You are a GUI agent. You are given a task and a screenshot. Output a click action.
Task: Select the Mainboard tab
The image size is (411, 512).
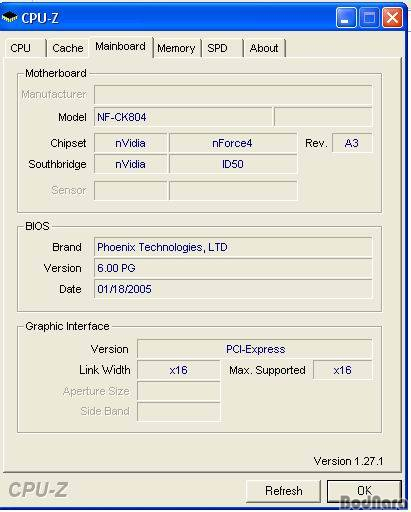(x=121, y=47)
